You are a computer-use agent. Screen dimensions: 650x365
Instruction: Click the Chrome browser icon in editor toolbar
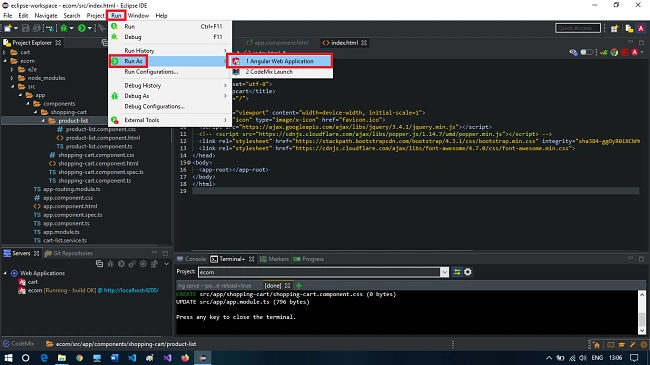(614, 52)
